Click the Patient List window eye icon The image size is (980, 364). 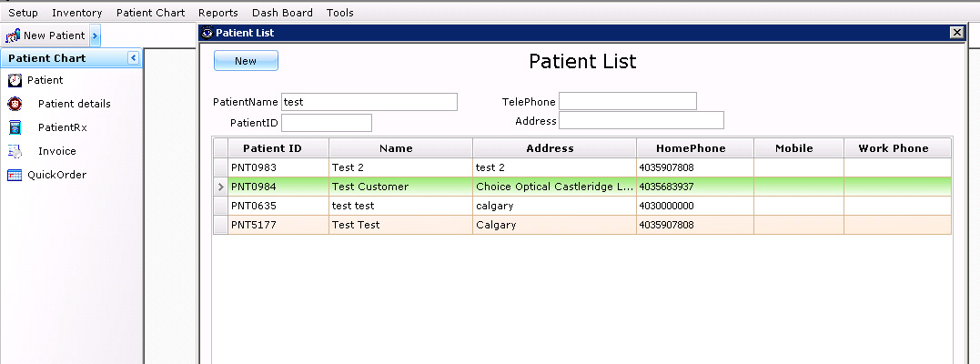[207, 33]
